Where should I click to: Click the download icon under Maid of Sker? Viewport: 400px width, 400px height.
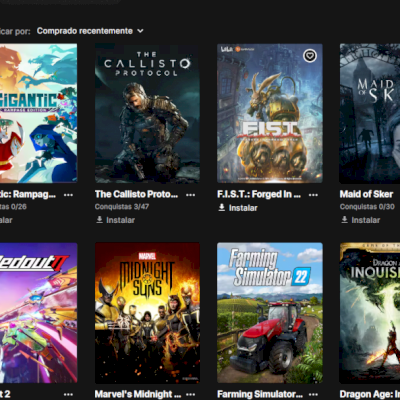344,220
